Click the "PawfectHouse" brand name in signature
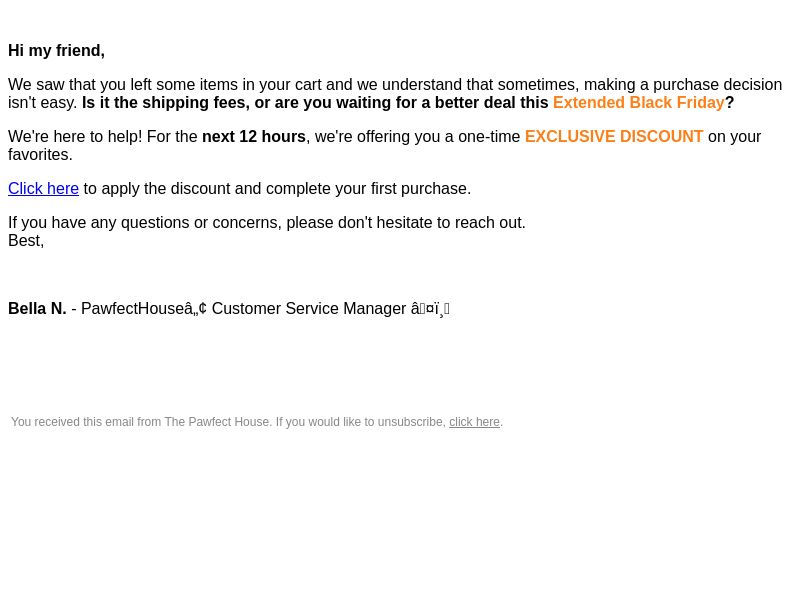800x600 pixels. coord(133,309)
